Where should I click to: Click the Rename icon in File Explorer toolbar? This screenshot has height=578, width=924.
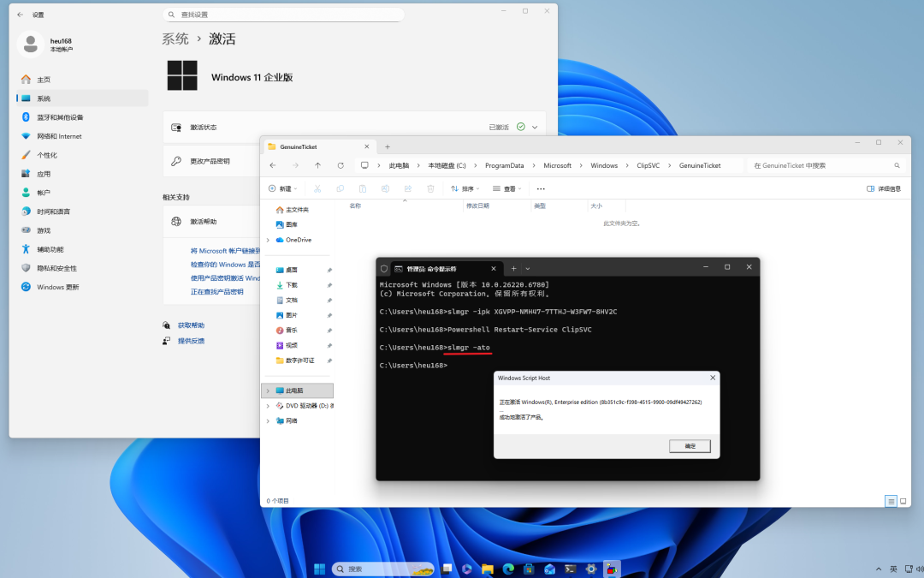pos(385,188)
